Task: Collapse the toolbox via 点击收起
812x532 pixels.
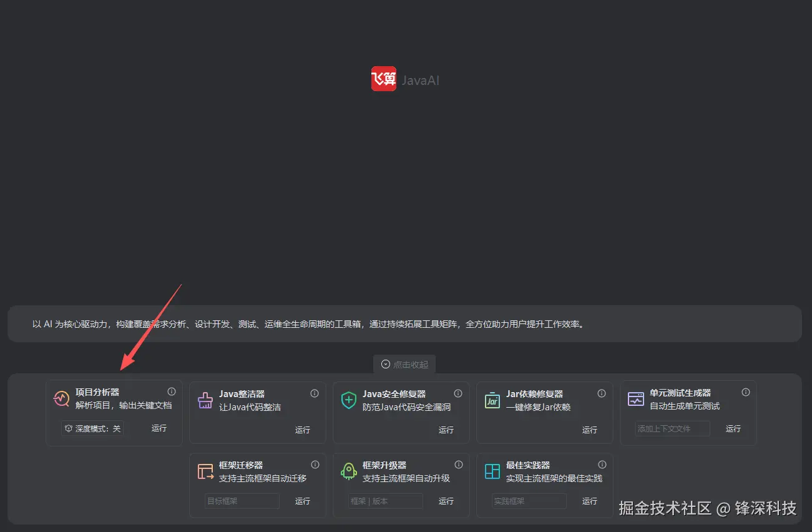Action: pos(404,364)
